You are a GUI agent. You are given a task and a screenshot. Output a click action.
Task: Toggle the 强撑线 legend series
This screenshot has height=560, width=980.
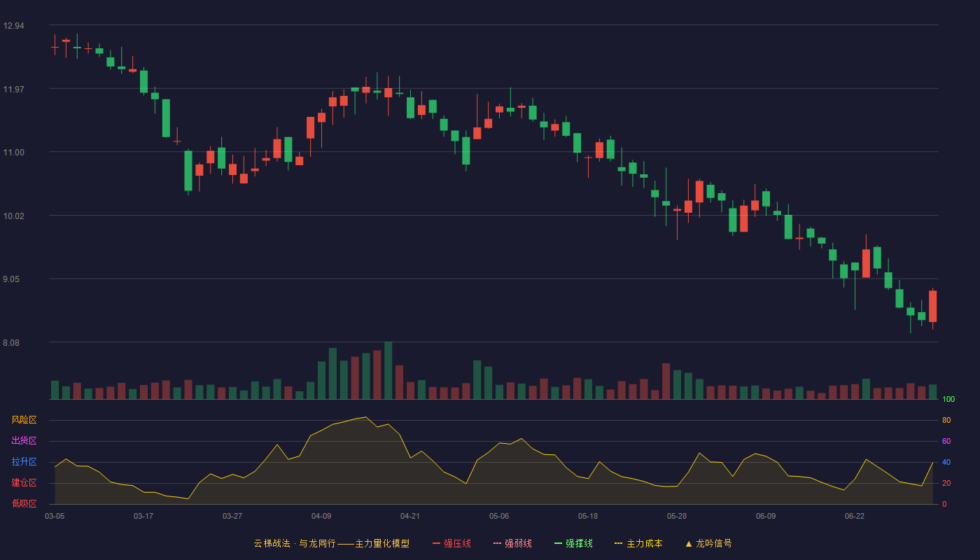point(573,543)
